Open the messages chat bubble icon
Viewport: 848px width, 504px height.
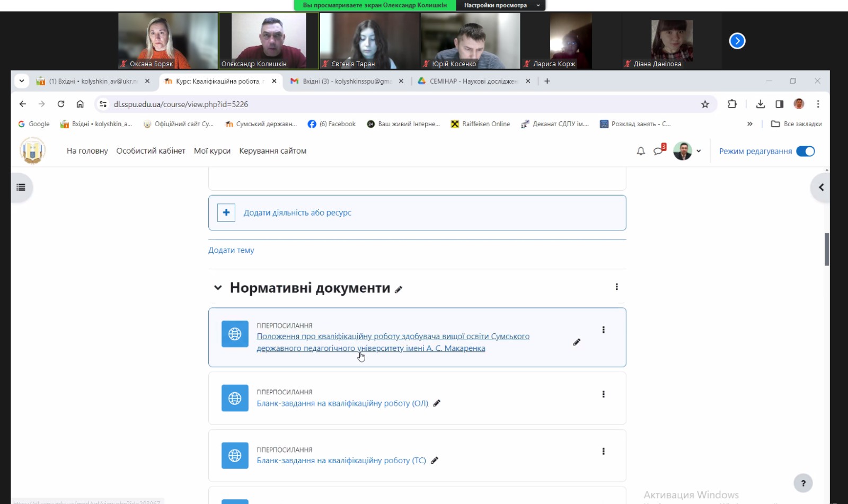(658, 151)
